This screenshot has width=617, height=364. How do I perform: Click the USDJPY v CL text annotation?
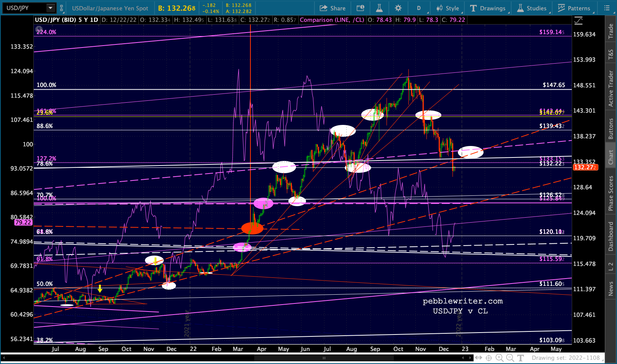coord(461,311)
